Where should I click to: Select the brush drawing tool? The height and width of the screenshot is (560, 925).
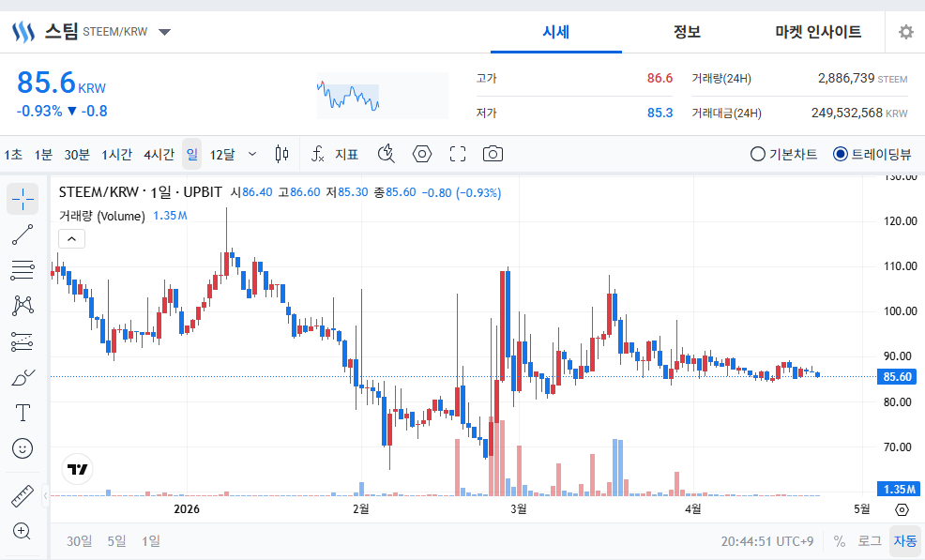coord(23,377)
